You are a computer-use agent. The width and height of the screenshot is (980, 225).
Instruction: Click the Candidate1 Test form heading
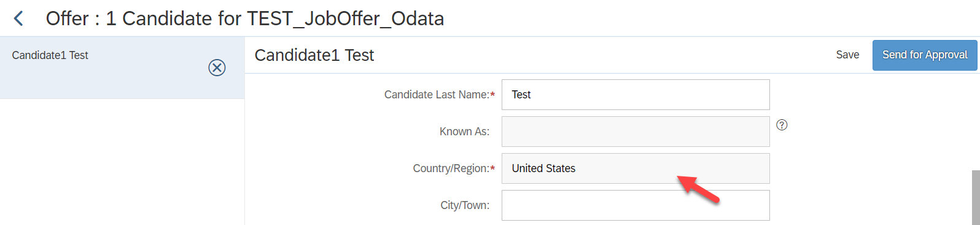click(x=314, y=55)
